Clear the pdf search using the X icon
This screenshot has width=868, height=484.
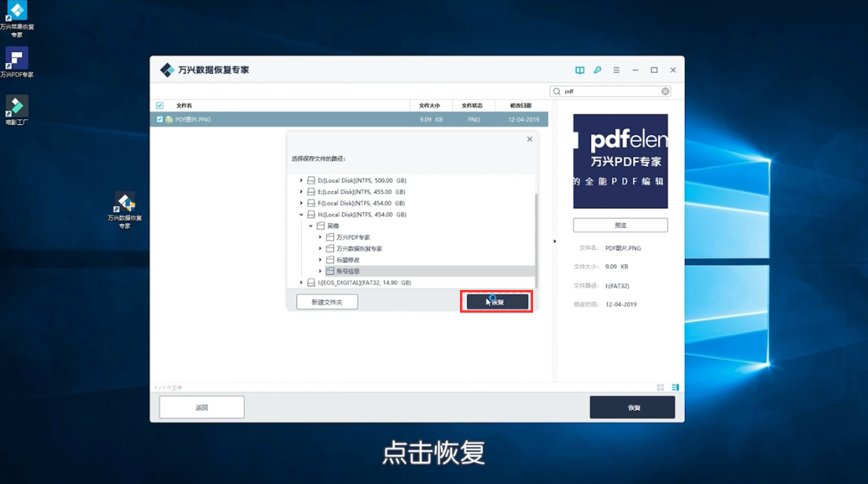pos(664,91)
